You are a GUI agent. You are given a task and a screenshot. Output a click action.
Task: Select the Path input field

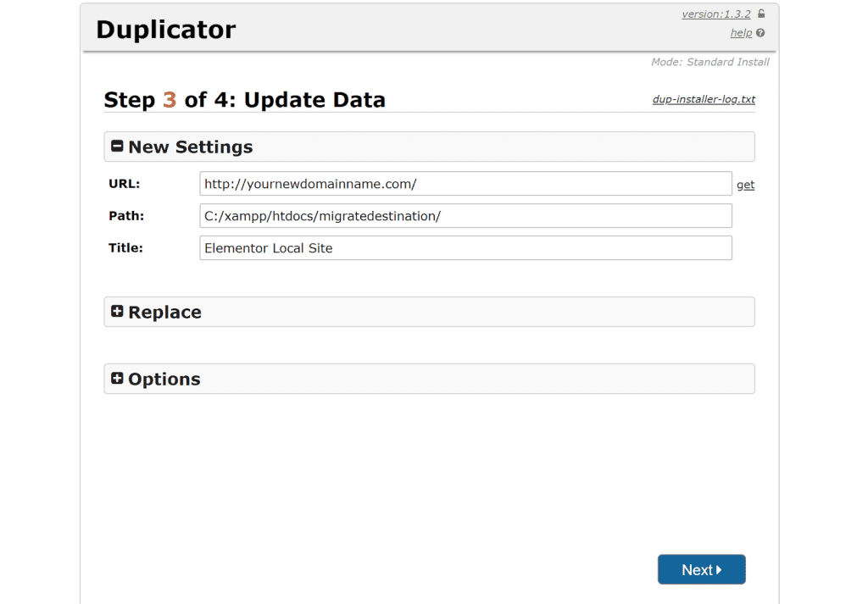pyautogui.click(x=465, y=215)
